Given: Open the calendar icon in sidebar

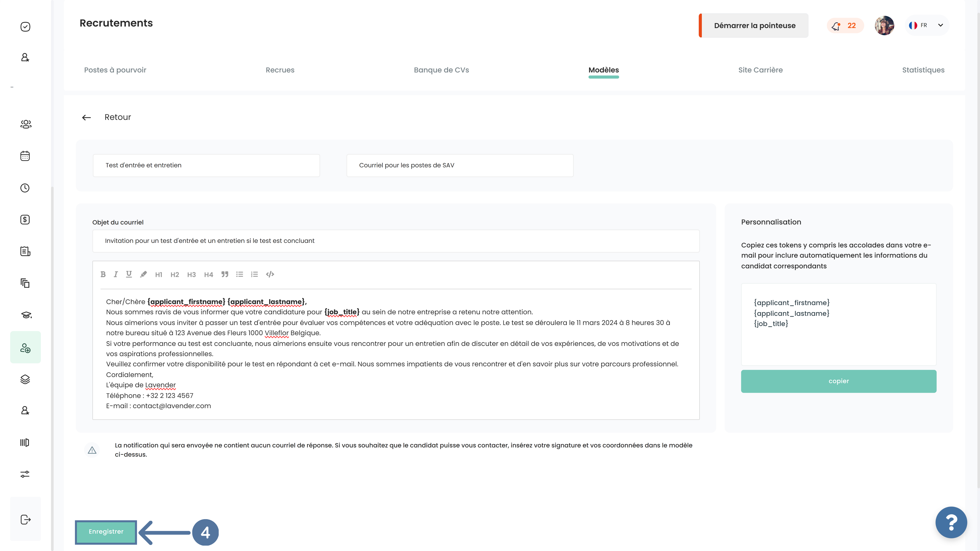Looking at the screenshot, I should coord(25,156).
